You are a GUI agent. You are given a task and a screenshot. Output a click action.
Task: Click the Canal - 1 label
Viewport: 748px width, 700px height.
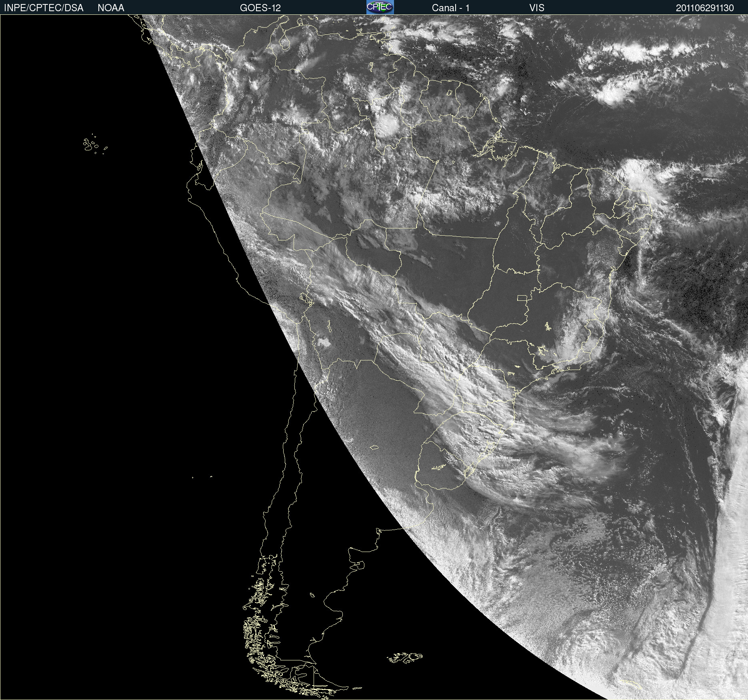[451, 8]
